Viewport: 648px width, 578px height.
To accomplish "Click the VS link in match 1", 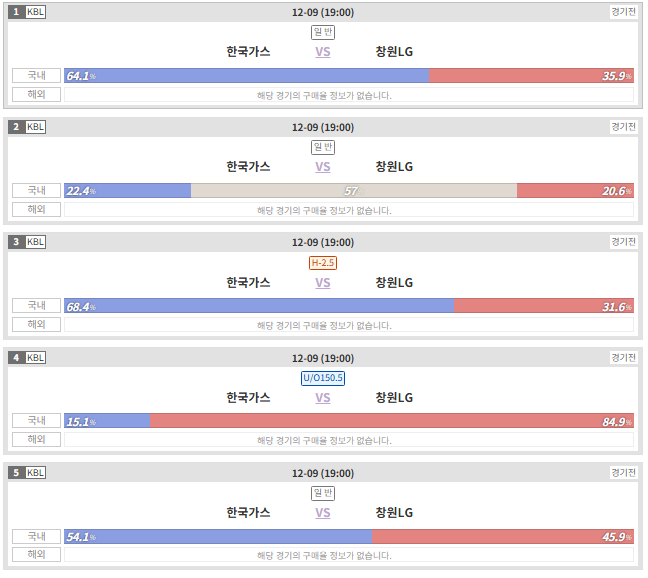I will 323,52.
